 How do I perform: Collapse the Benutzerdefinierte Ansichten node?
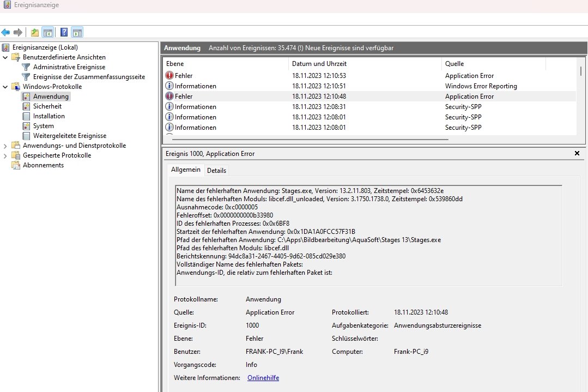(x=5, y=57)
